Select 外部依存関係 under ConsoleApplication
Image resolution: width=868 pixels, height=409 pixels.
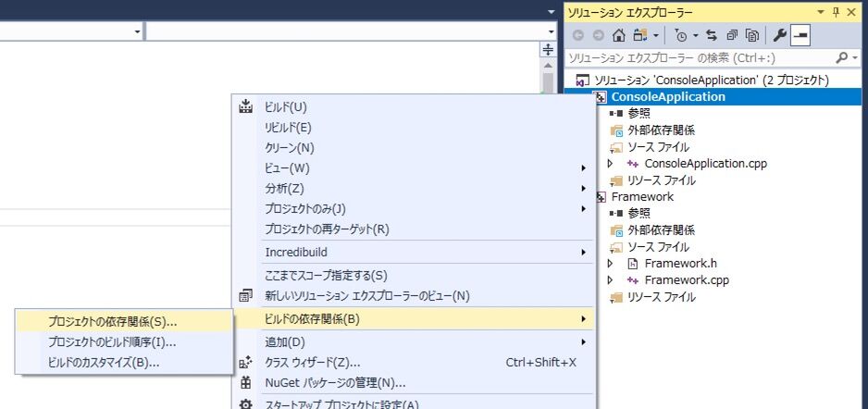point(661,130)
